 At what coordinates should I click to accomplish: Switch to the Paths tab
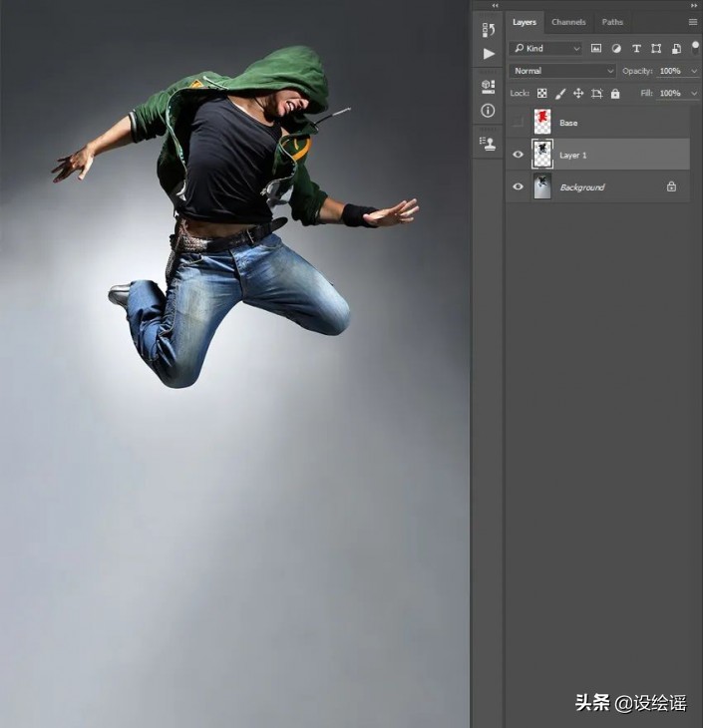click(x=612, y=22)
